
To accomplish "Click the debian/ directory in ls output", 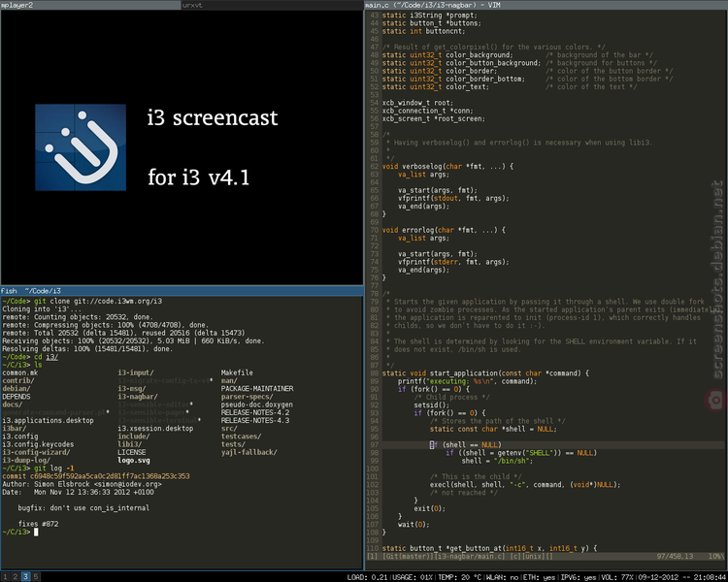I will coord(17,388).
